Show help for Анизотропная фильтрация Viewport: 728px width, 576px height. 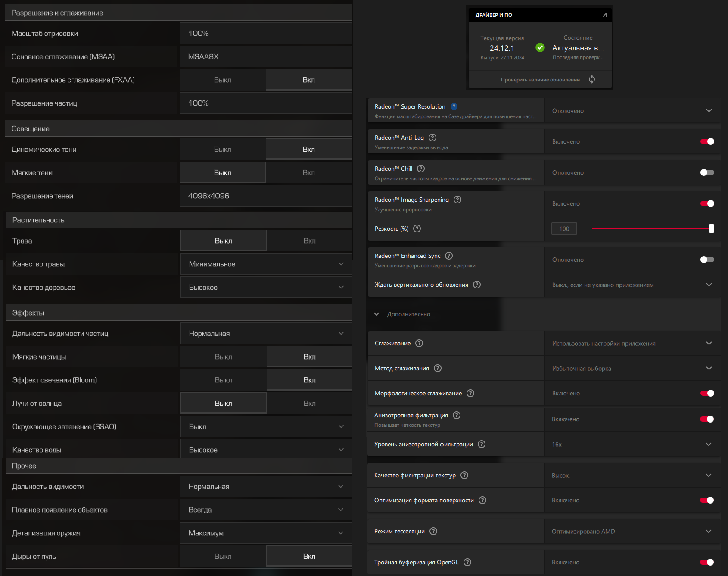click(x=457, y=415)
